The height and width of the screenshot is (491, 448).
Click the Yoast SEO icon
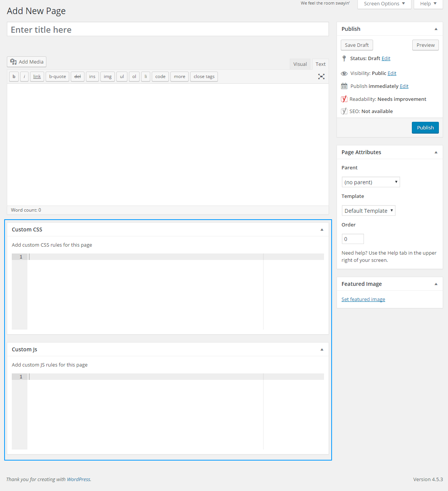(344, 111)
